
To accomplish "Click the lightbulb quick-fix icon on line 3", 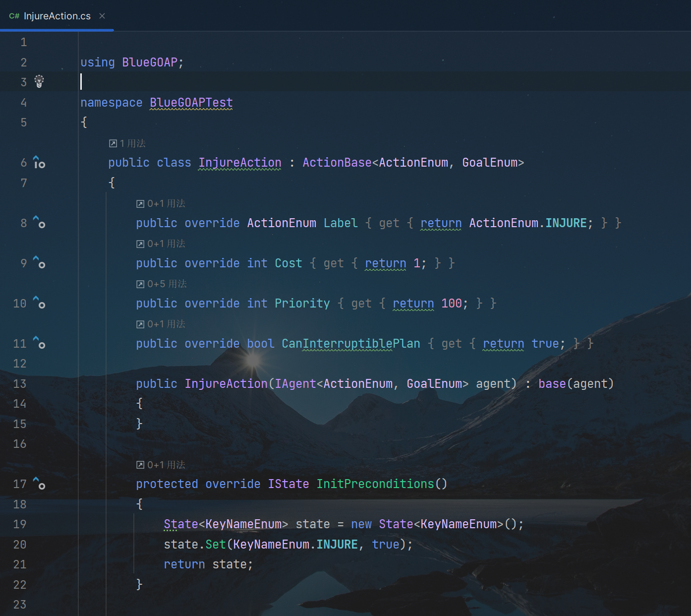I will point(39,81).
